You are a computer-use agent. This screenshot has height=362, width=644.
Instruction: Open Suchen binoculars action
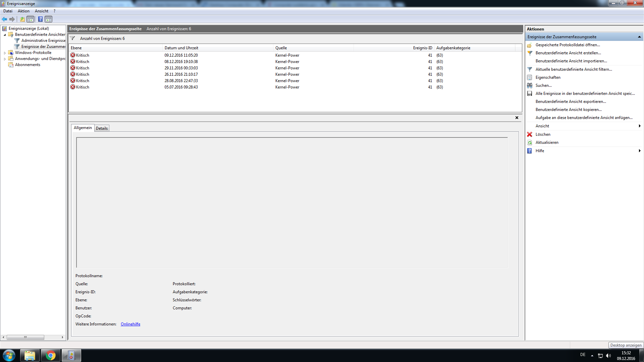(x=543, y=85)
